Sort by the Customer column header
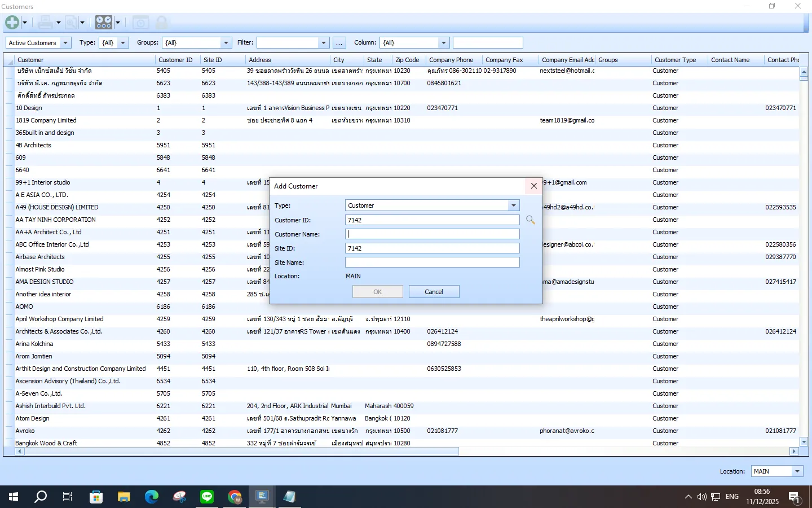812x508 pixels. [85, 60]
